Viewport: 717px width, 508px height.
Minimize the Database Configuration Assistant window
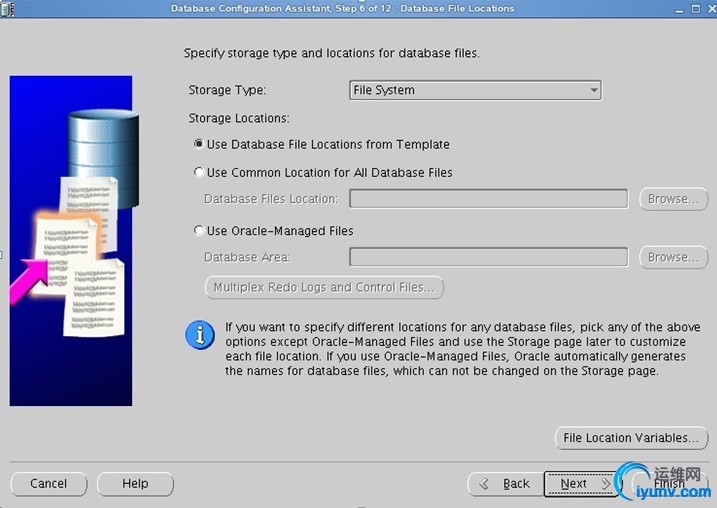pyautogui.click(x=679, y=9)
